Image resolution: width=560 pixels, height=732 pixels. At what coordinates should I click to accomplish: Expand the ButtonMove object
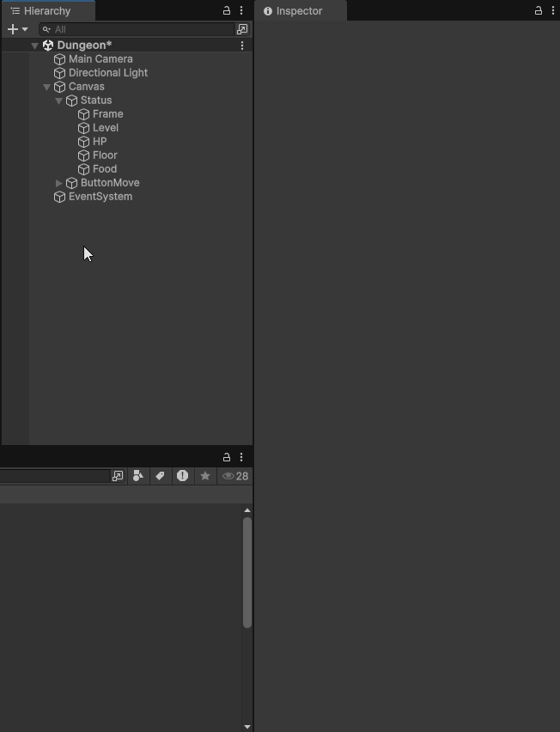coord(58,183)
